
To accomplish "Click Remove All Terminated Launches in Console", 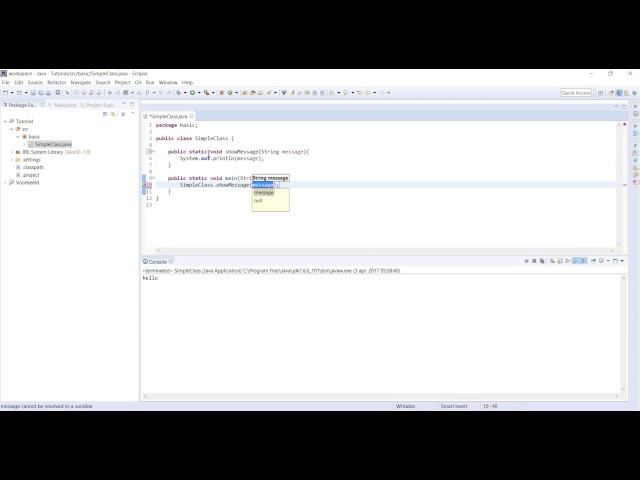I will tap(542, 261).
